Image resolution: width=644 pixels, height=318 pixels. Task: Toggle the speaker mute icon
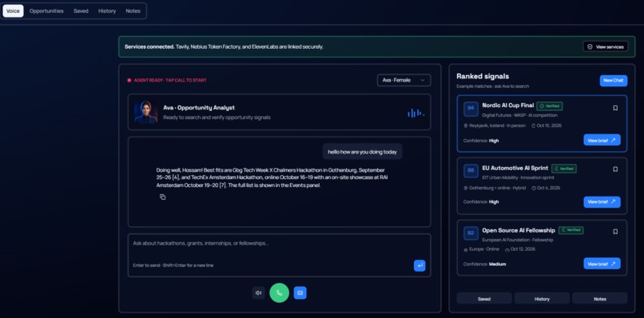pos(258,293)
